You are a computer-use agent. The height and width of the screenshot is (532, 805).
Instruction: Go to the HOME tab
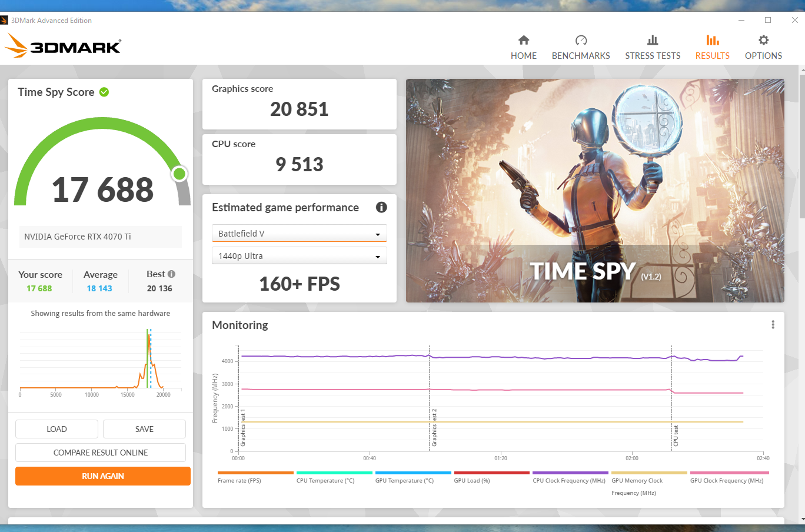(523, 48)
